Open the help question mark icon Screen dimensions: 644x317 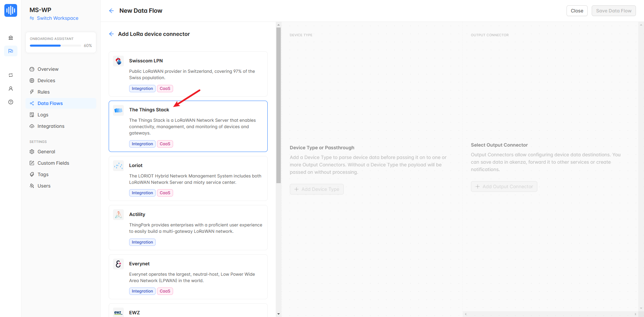pyautogui.click(x=11, y=102)
